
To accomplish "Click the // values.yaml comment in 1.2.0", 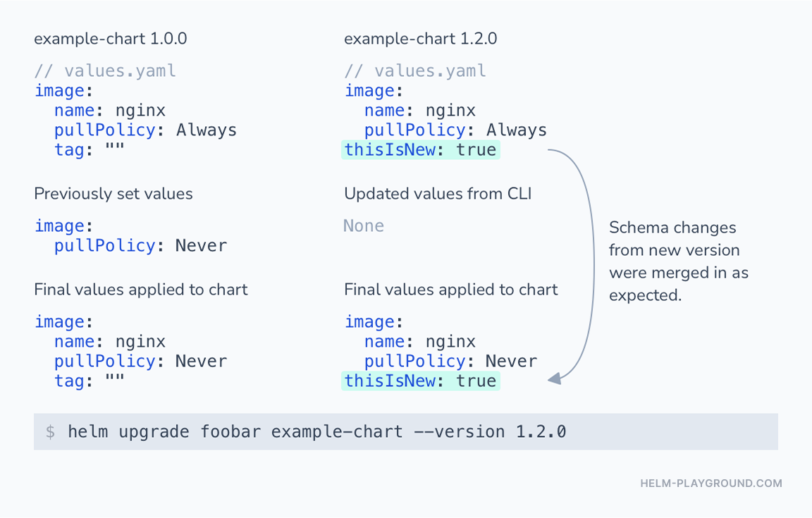I will (415, 70).
